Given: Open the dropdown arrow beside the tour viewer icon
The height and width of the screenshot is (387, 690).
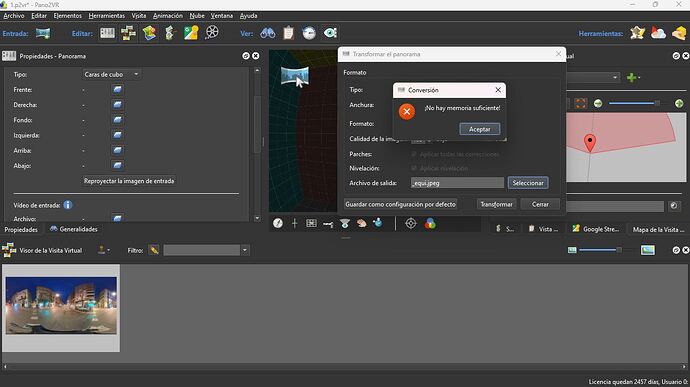Looking at the screenshot, I should [108, 250].
